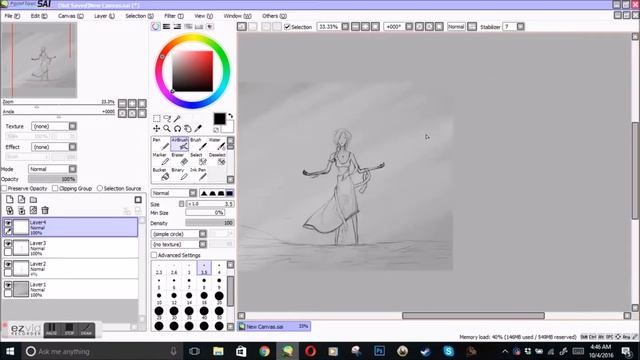
Task: Select the Select pen tool
Action: (x=198, y=159)
